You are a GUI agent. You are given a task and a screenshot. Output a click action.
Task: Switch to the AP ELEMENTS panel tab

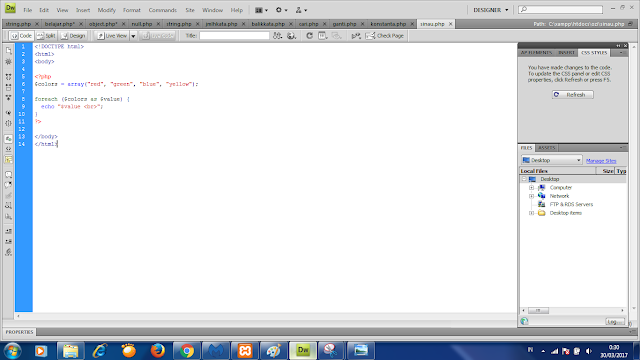click(536, 53)
